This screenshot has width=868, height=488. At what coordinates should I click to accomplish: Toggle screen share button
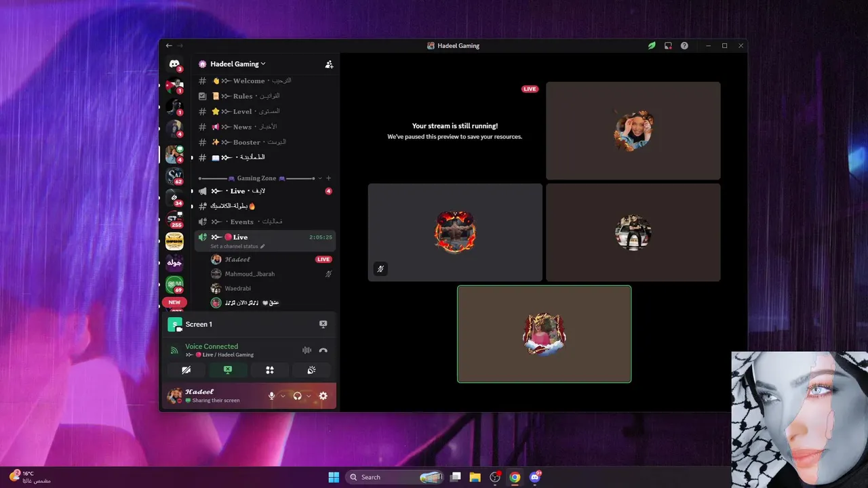click(228, 370)
